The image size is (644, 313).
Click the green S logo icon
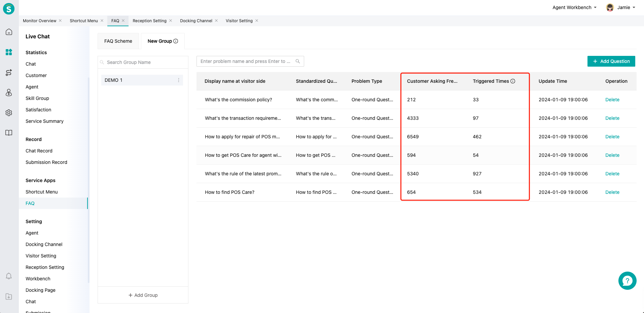click(x=9, y=9)
